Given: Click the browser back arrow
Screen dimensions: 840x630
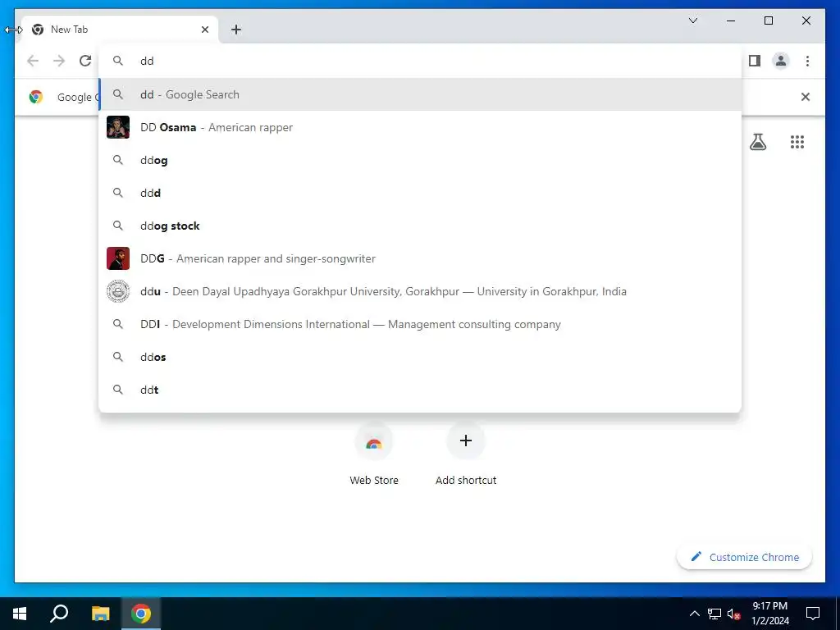Looking at the screenshot, I should point(33,61).
